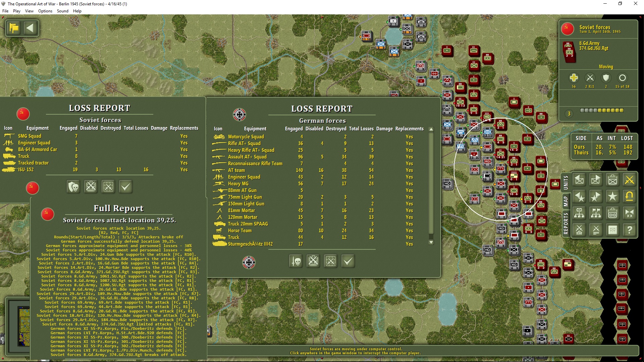Open the infinity clipboard report button
This screenshot has width=644, height=362.
click(613, 213)
